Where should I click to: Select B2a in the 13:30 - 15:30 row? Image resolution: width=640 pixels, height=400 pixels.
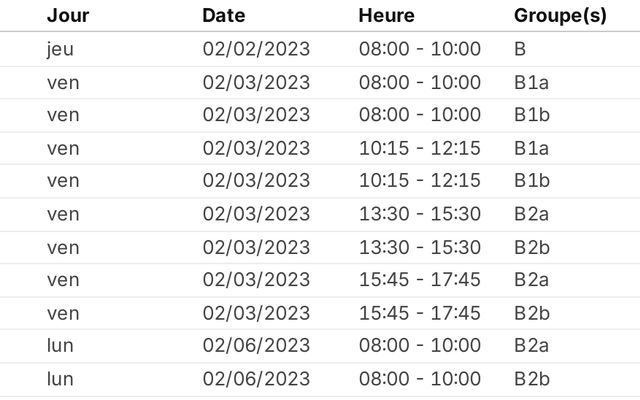tap(531, 214)
